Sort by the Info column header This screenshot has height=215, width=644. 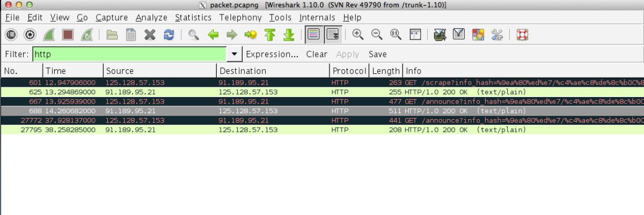523,71
